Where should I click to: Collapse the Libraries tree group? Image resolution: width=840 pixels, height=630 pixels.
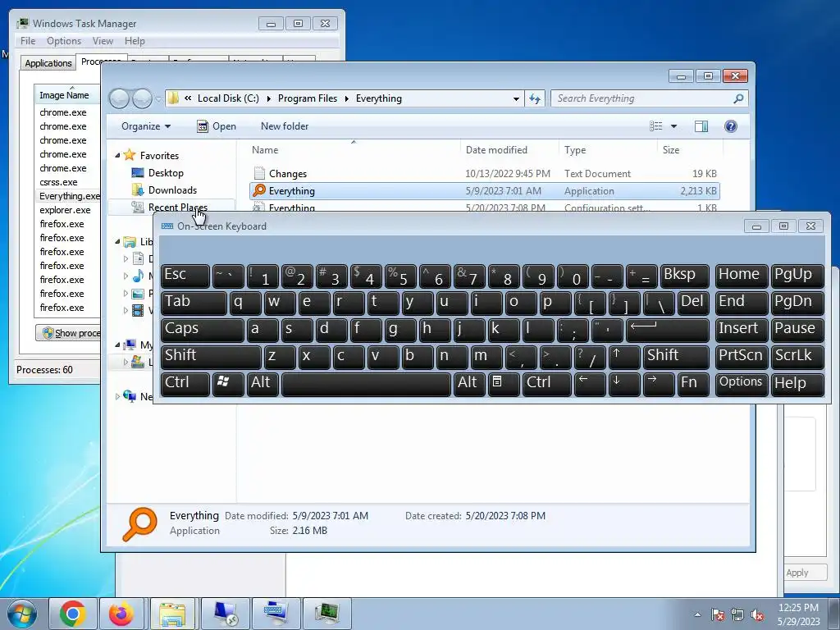118,242
